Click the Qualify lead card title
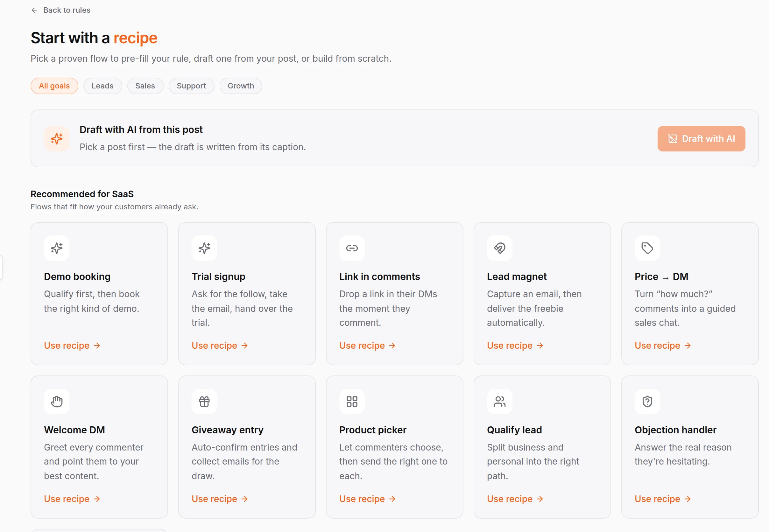This screenshot has width=769, height=532. tap(514, 430)
